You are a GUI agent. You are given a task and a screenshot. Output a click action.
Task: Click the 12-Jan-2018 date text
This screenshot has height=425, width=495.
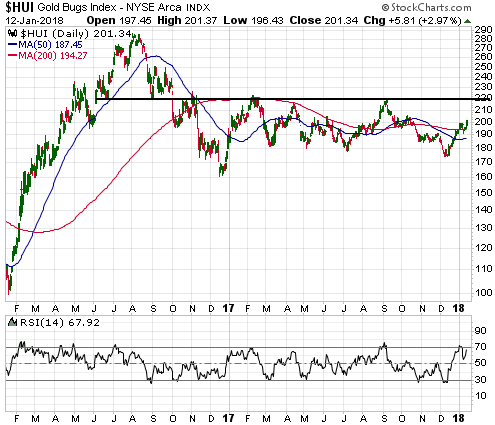[x=34, y=21]
